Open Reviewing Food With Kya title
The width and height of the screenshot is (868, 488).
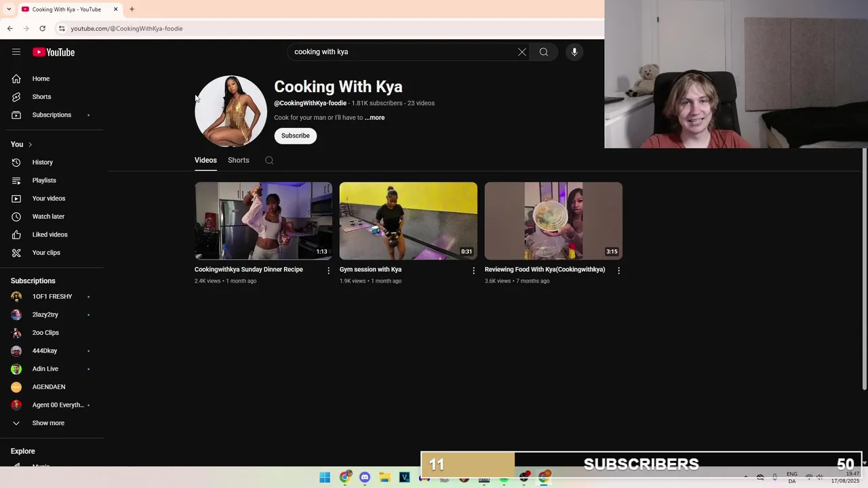[x=545, y=270]
